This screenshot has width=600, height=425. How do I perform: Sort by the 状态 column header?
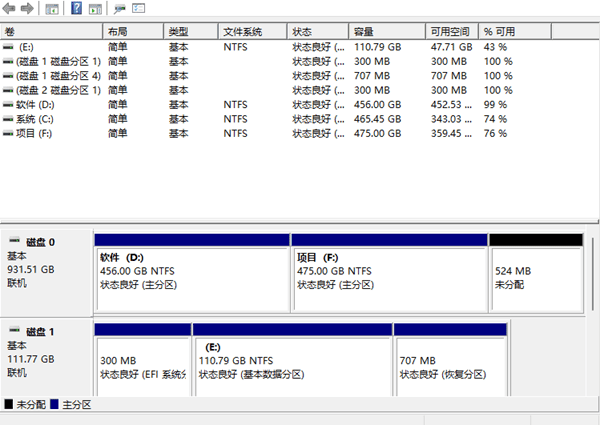pyautogui.click(x=318, y=31)
